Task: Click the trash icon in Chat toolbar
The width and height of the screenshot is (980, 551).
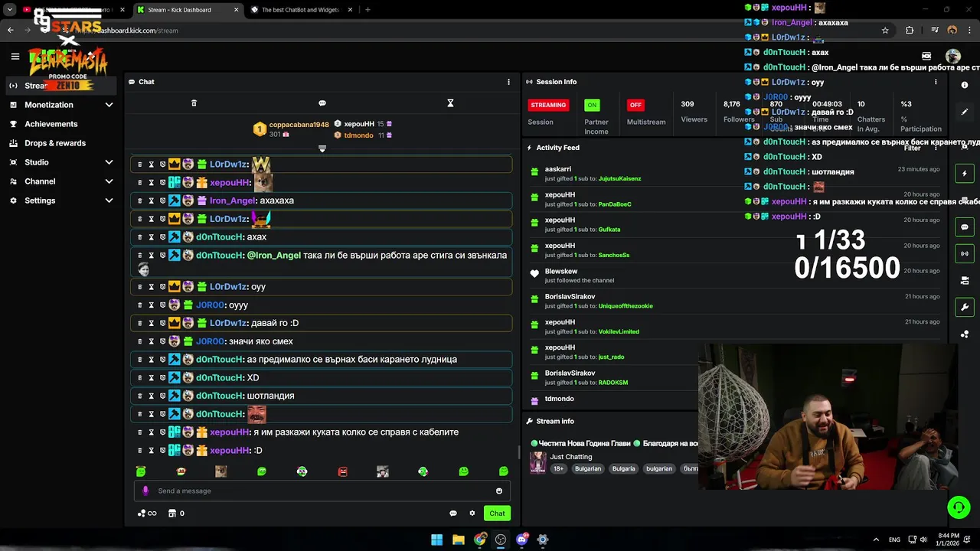Action: click(194, 103)
